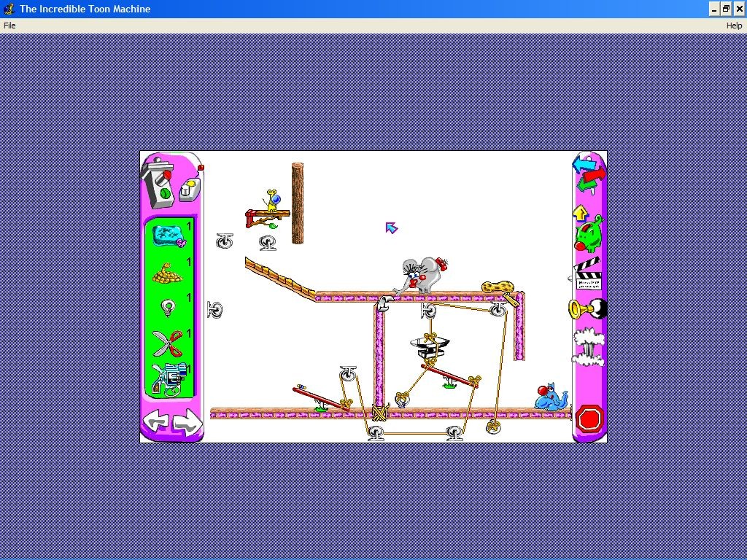Pick the blue stone slab part from the bin

169,236
